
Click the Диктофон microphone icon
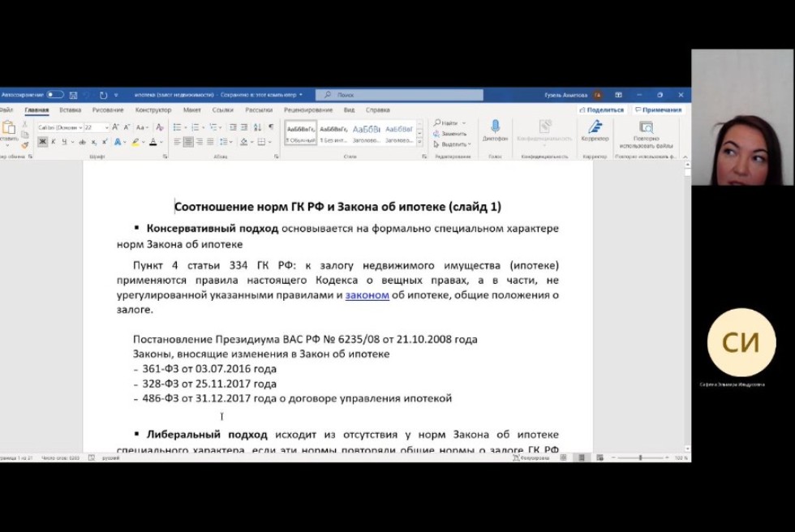click(495, 127)
